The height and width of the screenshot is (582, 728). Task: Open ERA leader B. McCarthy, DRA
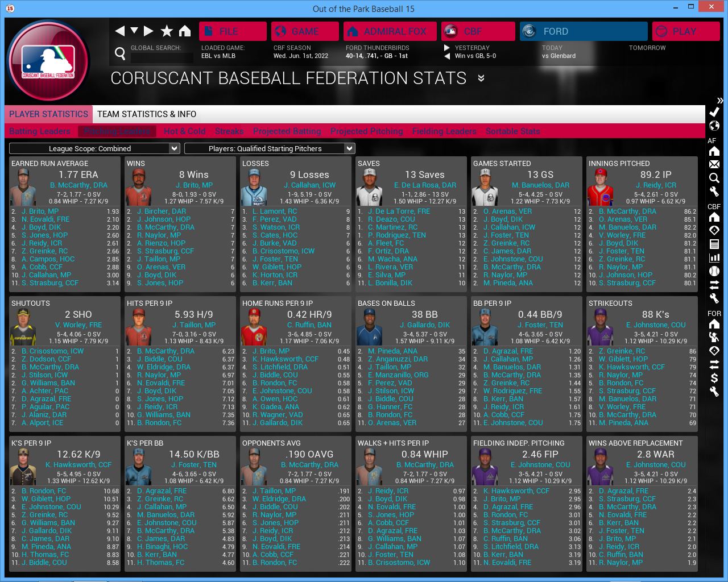coord(78,185)
